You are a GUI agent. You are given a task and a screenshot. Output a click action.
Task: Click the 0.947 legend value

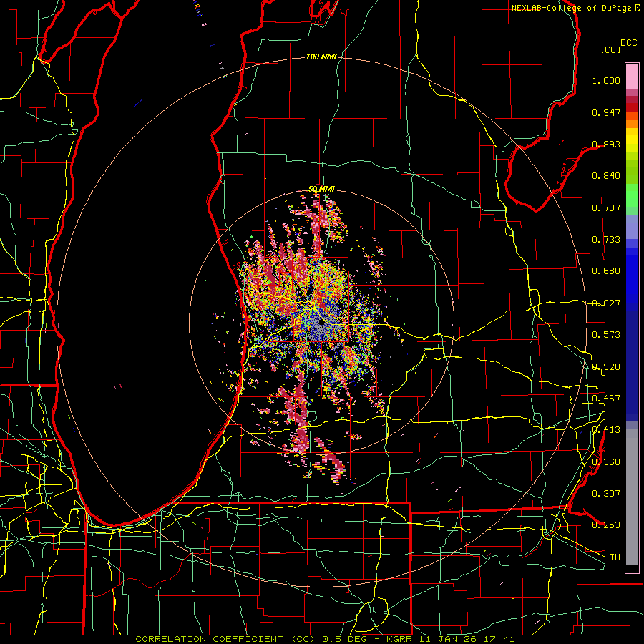(x=606, y=112)
